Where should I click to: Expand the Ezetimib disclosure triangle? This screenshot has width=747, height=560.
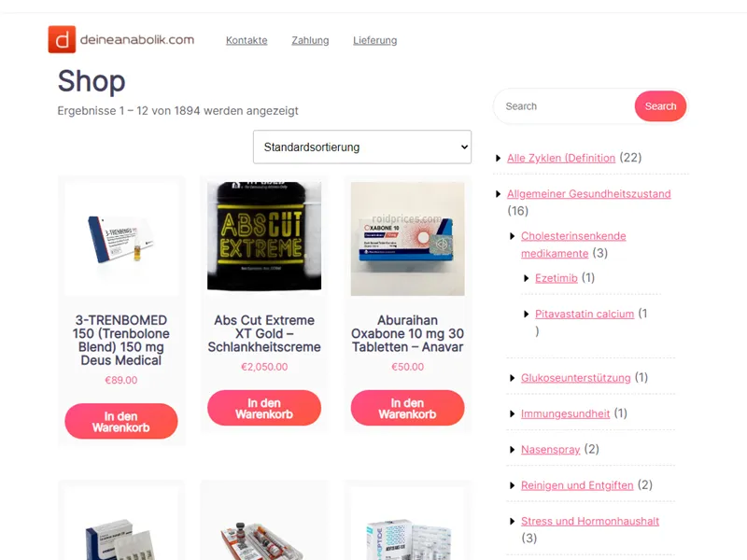[x=526, y=278]
